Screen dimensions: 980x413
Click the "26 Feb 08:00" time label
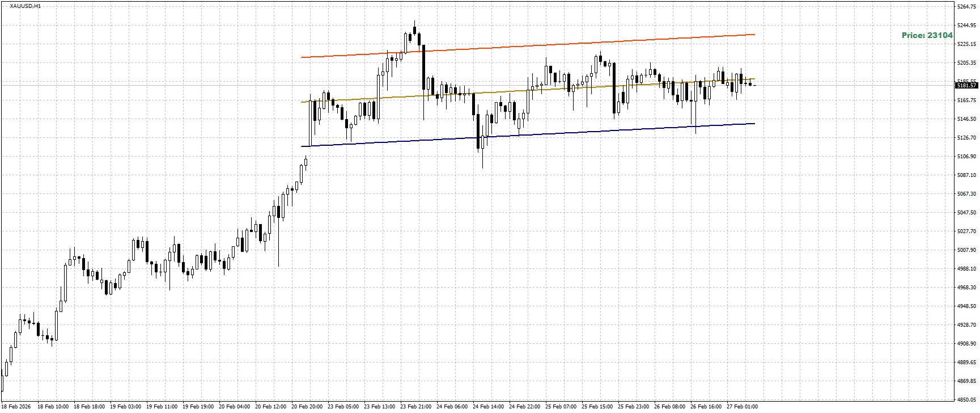click(669, 407)
